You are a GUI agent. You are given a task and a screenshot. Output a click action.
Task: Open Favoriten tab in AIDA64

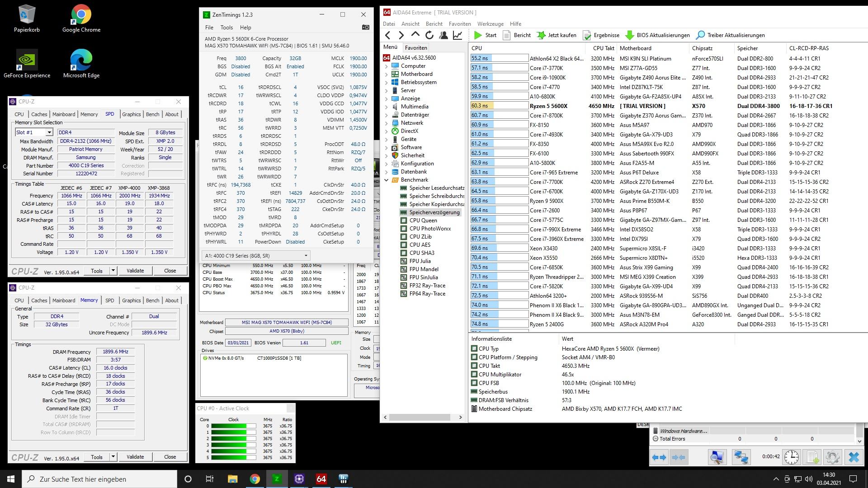point(415,47)
